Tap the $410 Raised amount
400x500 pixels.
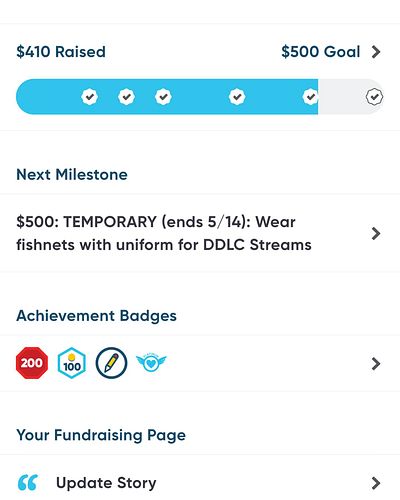click(61, 52)
